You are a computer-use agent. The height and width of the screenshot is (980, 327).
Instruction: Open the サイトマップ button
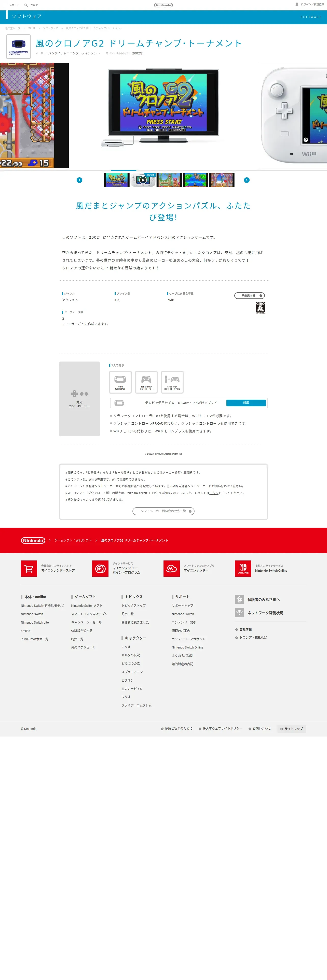tap(292, 729)
